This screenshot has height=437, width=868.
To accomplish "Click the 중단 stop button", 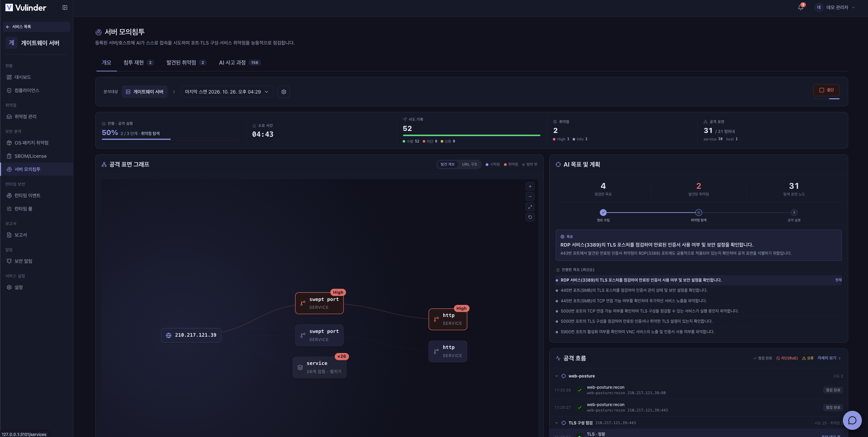I will coord(827,90).
